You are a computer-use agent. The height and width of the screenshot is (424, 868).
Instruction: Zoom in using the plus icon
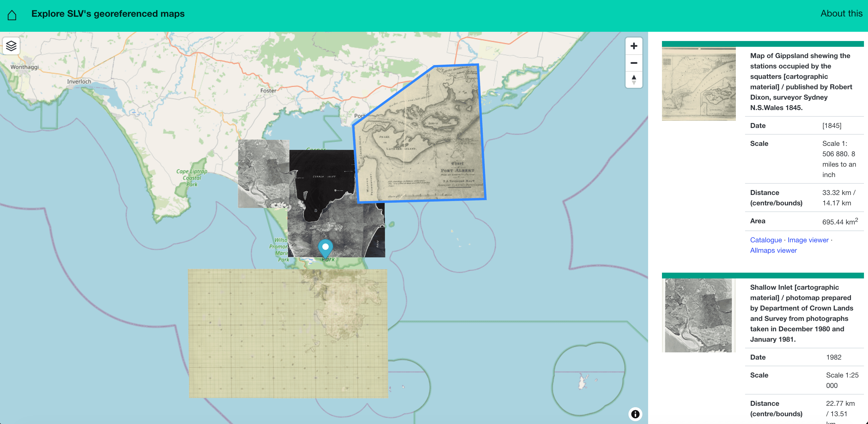coord(633,46)
